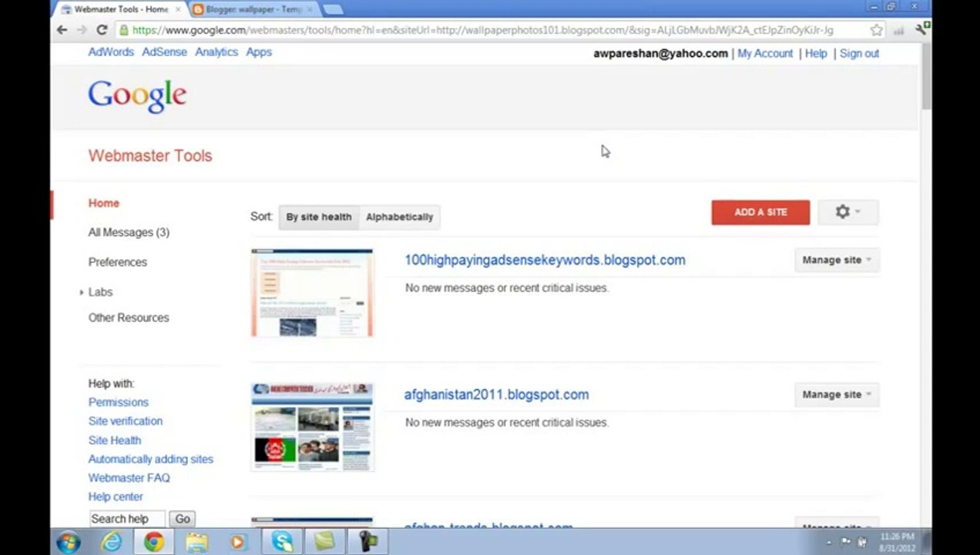Image resolution: width=980 pixels, height=555 pixels.
Task: Click thumbnail of 100highpayingadsensekeywords site
Action: click(312, 293)
